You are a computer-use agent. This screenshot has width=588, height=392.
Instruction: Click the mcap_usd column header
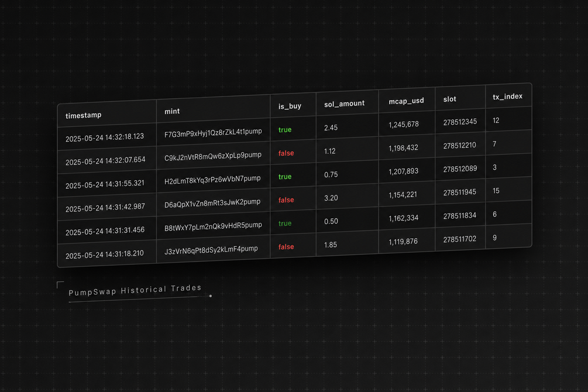[x=406, y=101]
